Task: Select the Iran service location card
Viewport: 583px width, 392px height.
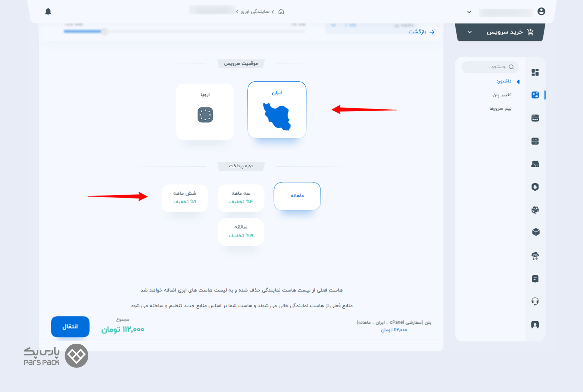Action: (276, 110)
